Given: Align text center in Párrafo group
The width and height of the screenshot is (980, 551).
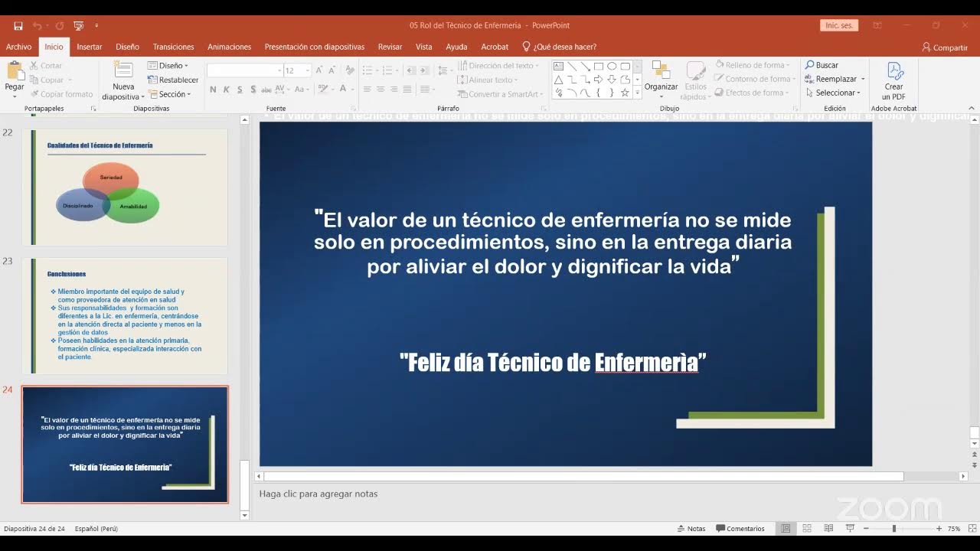Looking at the screenshot, I should tap(381, 90).
